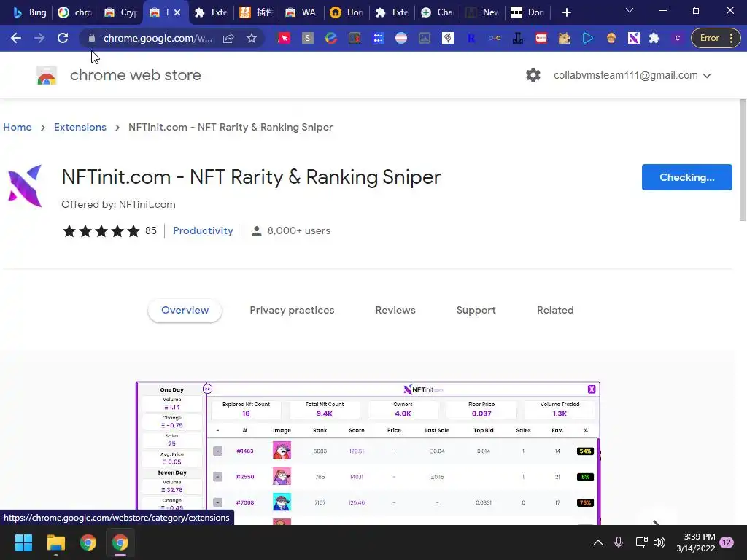
Task: Switch to the 'chro' browser tab
Action: click(75, 12)
